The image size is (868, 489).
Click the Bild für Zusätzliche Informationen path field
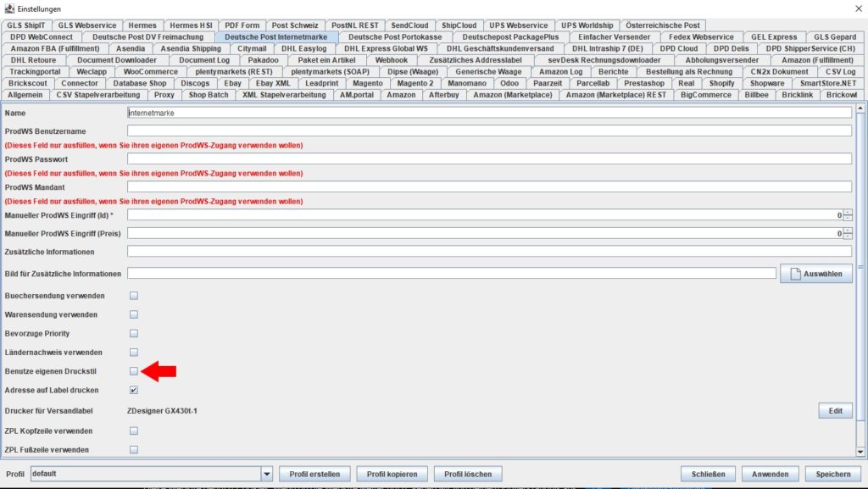pyautogui.click(x=452, y=274)
